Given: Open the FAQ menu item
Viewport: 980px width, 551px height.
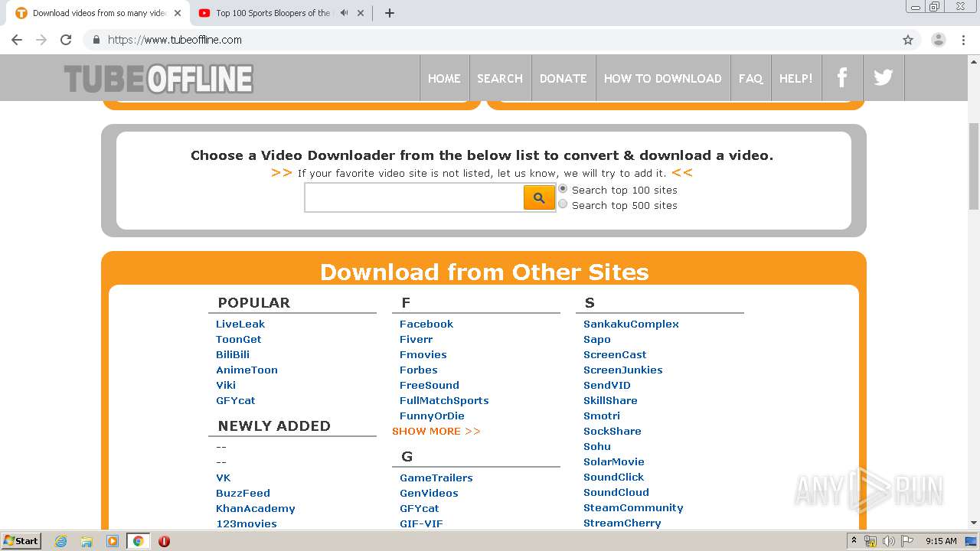Looking at the screenshot, I should [x=750, y=78].
